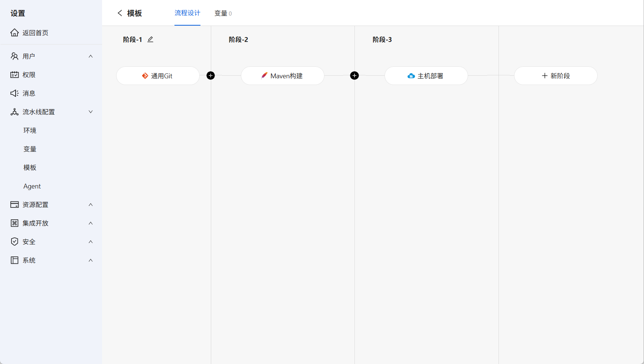Select the 通用Git node's Git icon
The height and width of the screenshot is (364, 644).
[145, 76]
